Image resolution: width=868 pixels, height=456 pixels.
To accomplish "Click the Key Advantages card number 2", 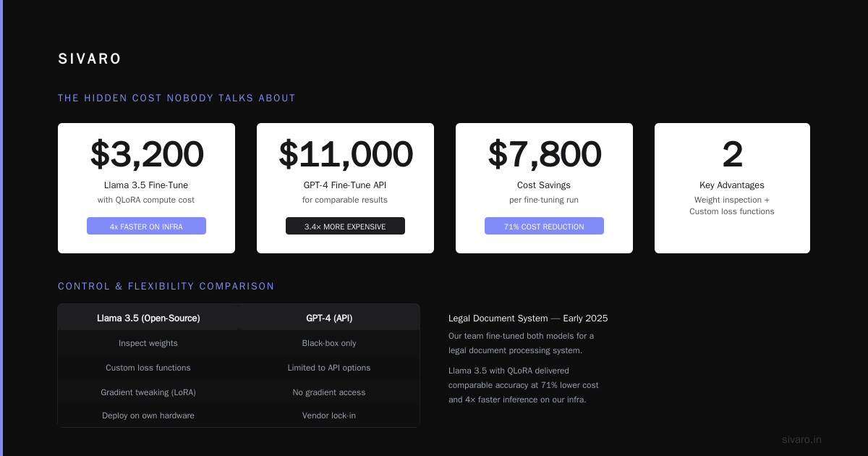I will click(x=732, y=154).
